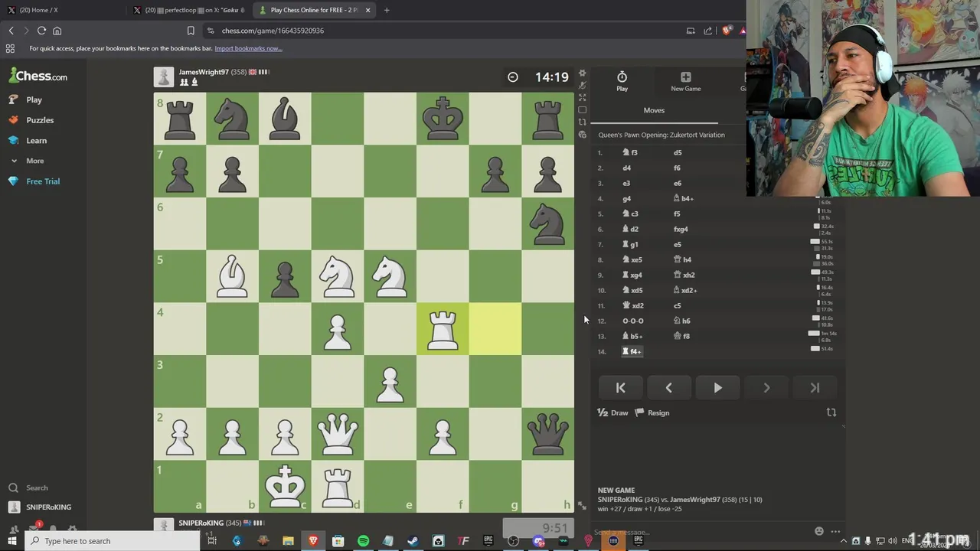
Task: Open emoji picker in chat
Action: 819,531
